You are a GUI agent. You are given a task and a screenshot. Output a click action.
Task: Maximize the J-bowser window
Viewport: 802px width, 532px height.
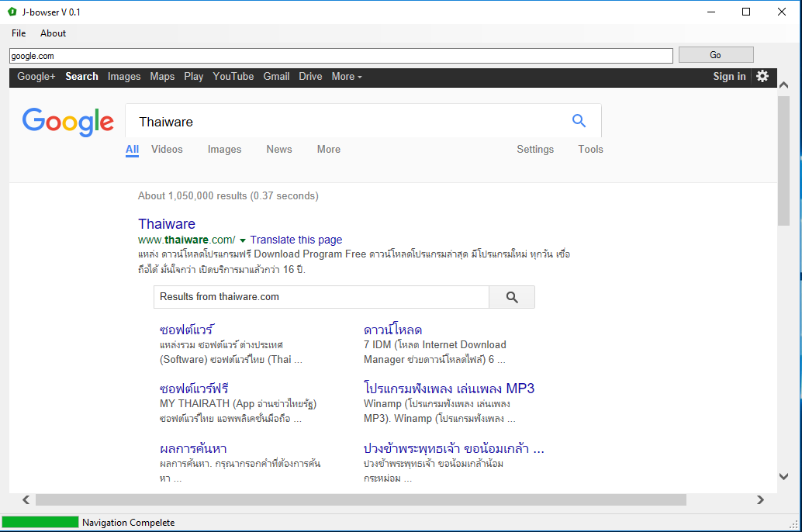[x=746, y=12]
